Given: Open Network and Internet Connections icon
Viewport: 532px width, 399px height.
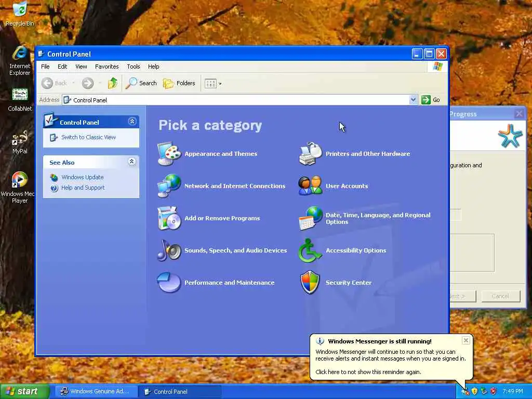Looking at the screenshot, I should 169,186.
